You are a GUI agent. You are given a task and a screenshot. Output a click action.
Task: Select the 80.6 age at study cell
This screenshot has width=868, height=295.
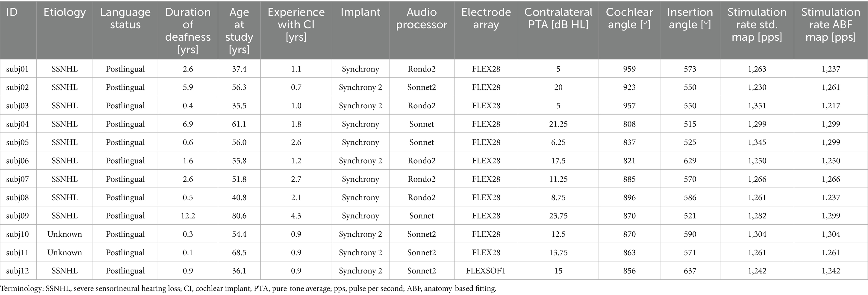239,215
